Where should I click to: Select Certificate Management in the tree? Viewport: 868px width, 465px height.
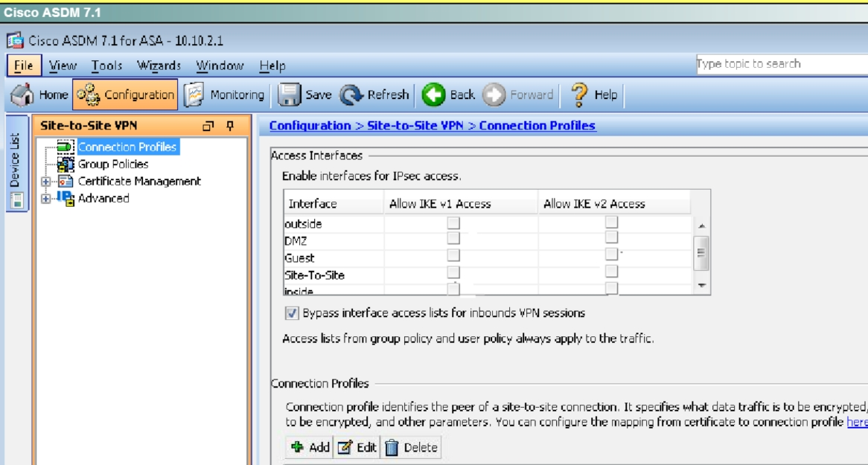pyautogui.click(x=139, y=181)
